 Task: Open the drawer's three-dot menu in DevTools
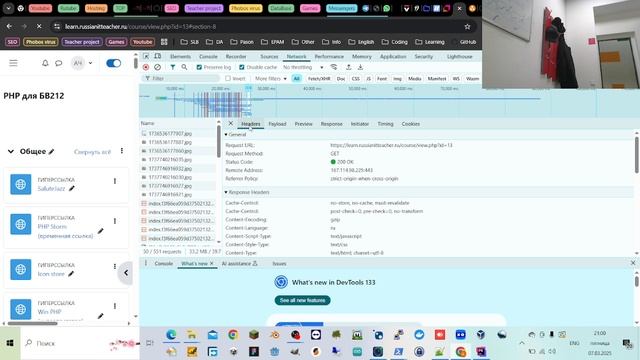[x=146, y=263]
